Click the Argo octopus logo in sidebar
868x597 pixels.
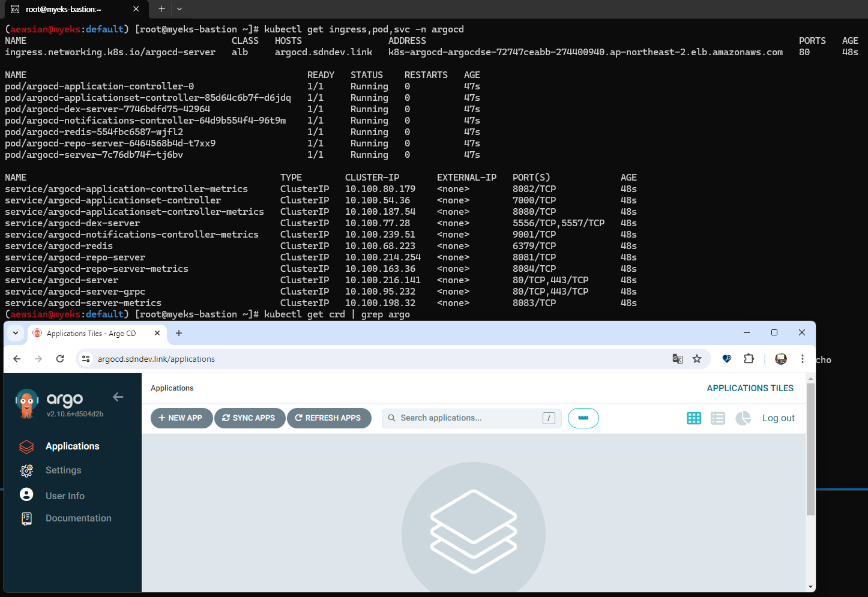click(x=26, y=404)
